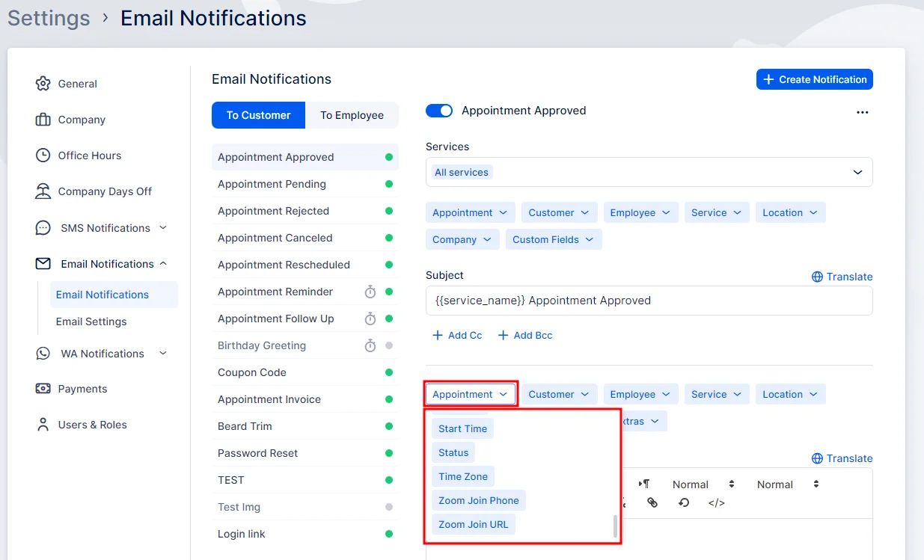Screen dimensions: 924x560
Task: Select the To Customer tab
Action: pyautogui.click(x=258, y=115)
